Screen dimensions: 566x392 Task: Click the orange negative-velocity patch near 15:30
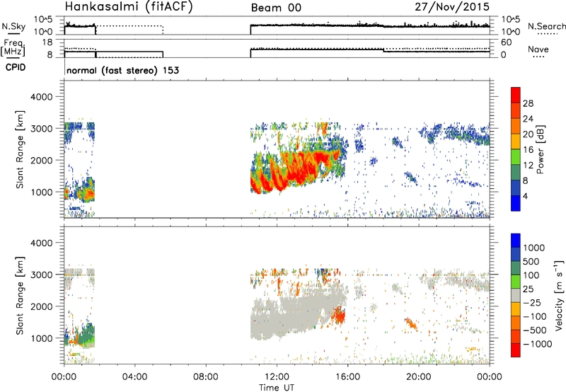[x=339, y=315]
